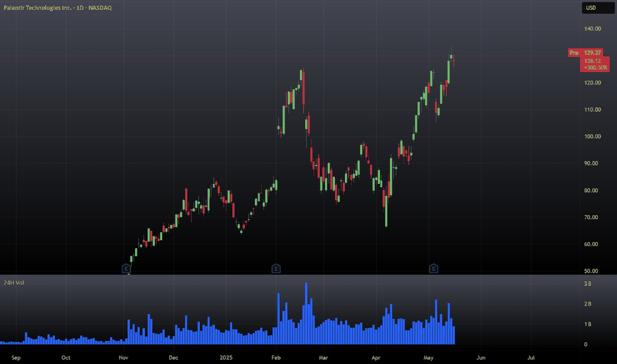Click the May label on time axis

428,357
